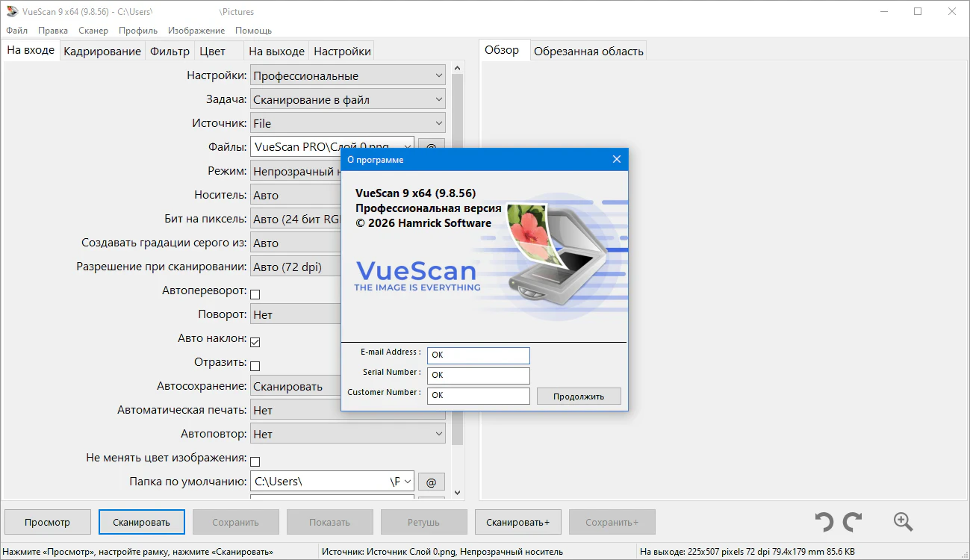Open the Разрешение при сканировании dropdown
The width and height of the screenshot is (970, 560).
(296, 267)
